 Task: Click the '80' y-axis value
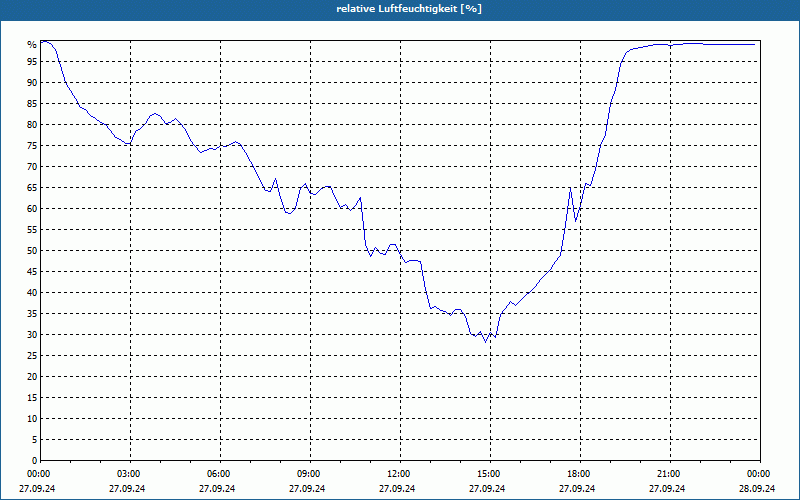(32, 124)
